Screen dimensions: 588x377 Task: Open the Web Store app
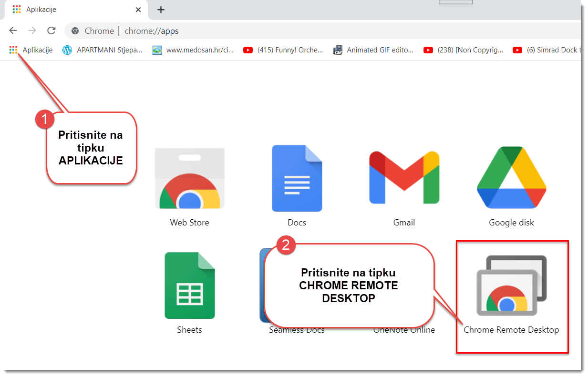coord(189,186)
